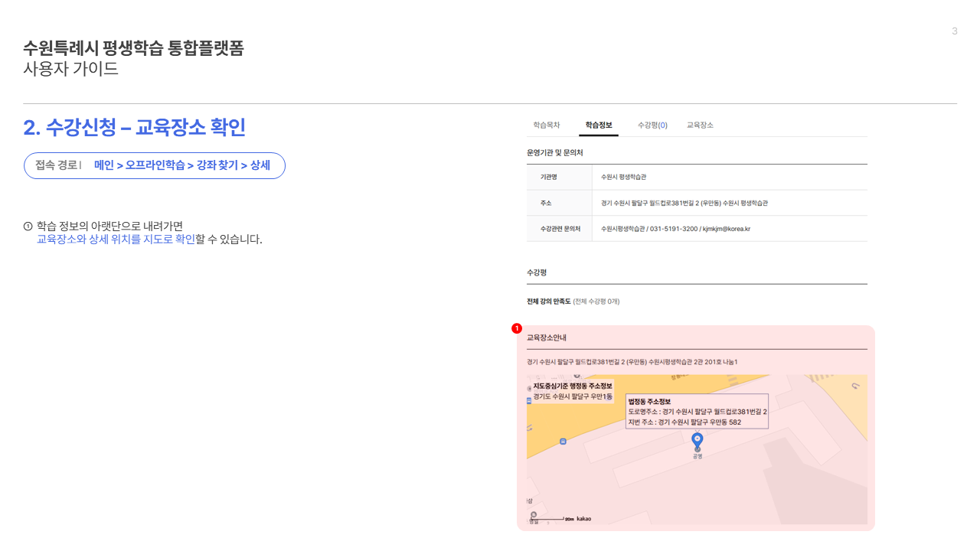Open the 수강평(0) tab
The width and height of the screenshot is (980, 551).
pos(652,125)
